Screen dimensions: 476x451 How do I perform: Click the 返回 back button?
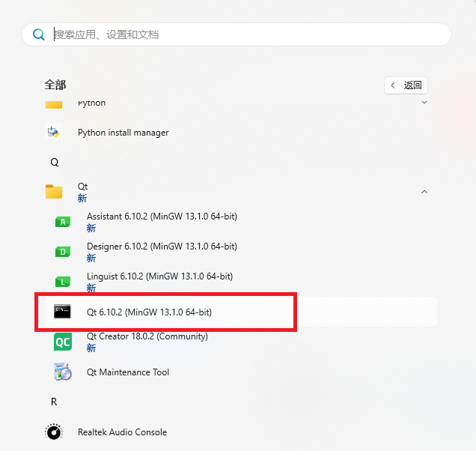click(x=406, y=85)
